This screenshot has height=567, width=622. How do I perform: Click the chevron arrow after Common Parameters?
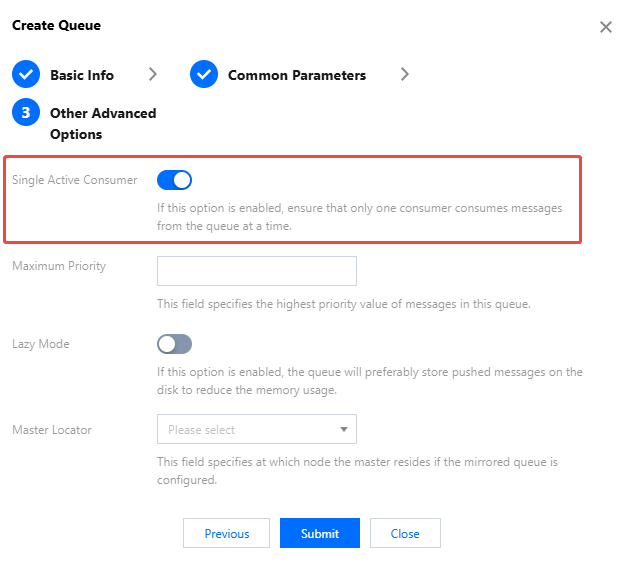tap(404, 74)
